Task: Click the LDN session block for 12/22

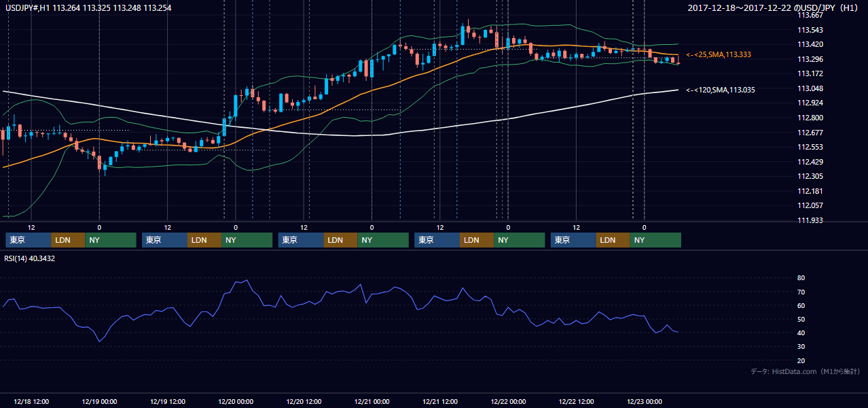Action: [613, 240]
